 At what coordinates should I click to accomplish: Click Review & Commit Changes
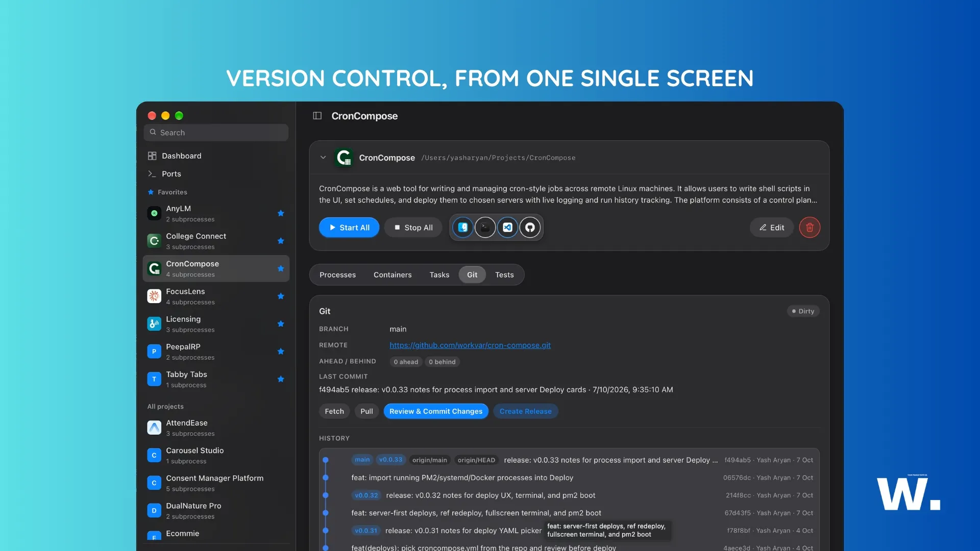pyautogui.click(x=436, y=411)
